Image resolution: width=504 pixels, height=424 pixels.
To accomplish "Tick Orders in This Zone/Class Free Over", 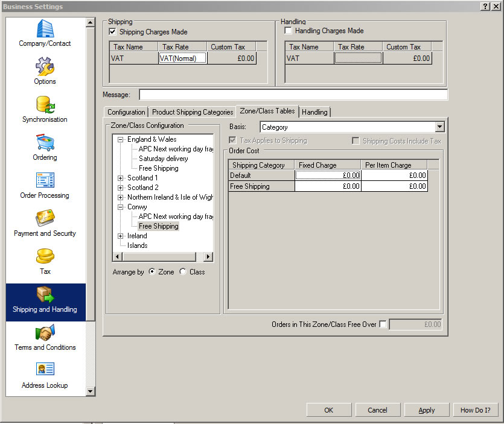I will point(383,324).
